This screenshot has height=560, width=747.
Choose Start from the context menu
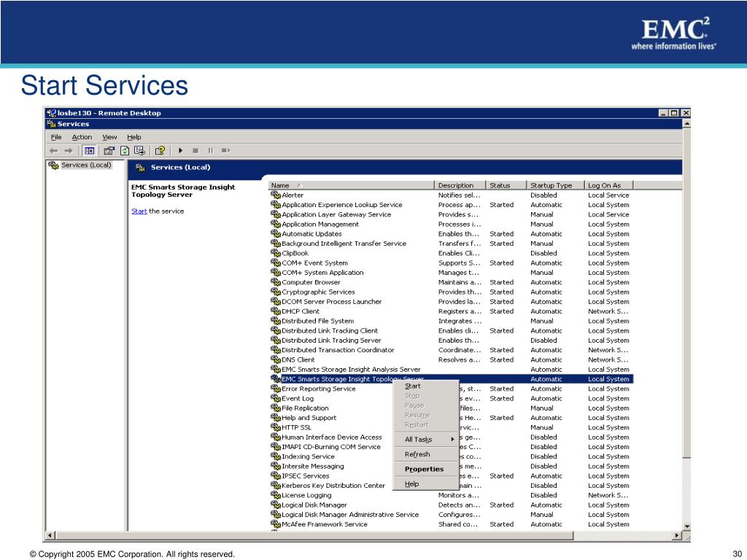tap(426, 386)
